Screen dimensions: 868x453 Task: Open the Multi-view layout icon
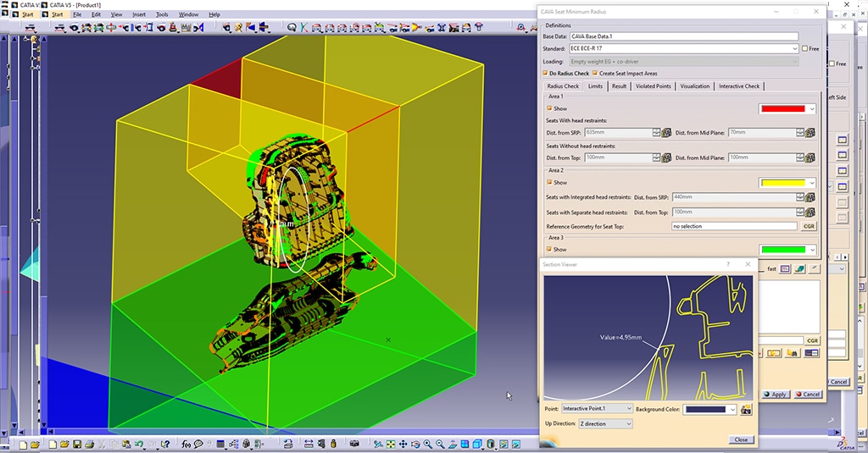tap(465, 445)
